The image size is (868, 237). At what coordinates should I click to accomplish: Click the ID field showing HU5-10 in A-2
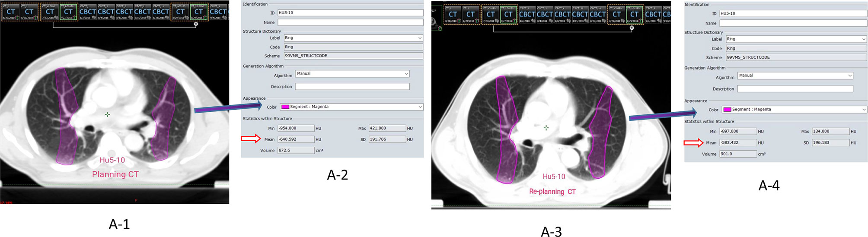pyautogui.click(x=350, y=13)
